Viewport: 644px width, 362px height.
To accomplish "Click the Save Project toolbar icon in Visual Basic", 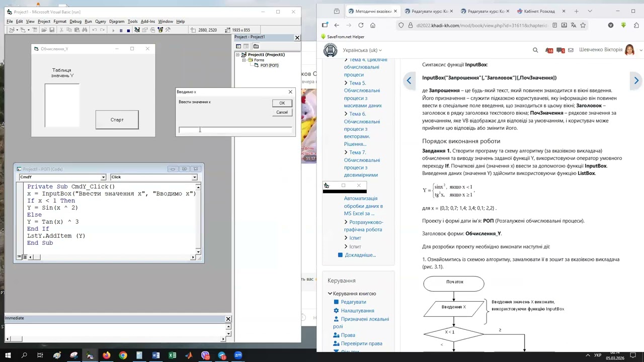I will [52, 30].
